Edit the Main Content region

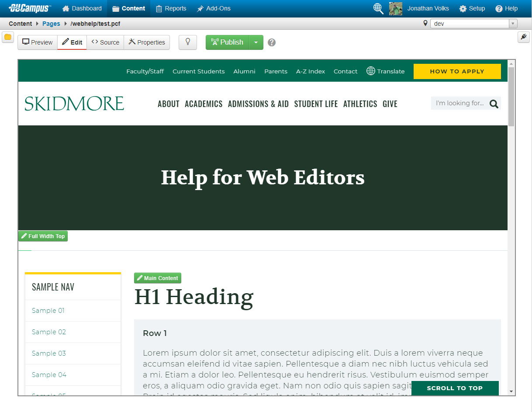(x=158, y=278)
